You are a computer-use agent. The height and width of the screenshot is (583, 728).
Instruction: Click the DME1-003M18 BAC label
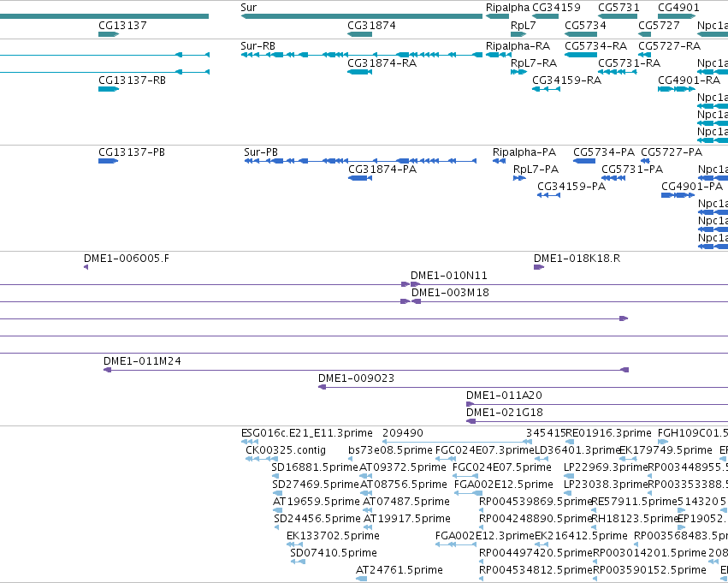pyautogui.click(x=450, y=293)
